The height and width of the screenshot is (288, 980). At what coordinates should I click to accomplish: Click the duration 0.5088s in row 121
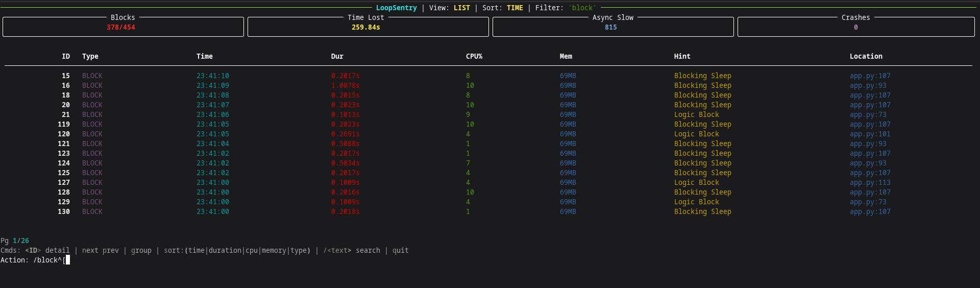346,144
